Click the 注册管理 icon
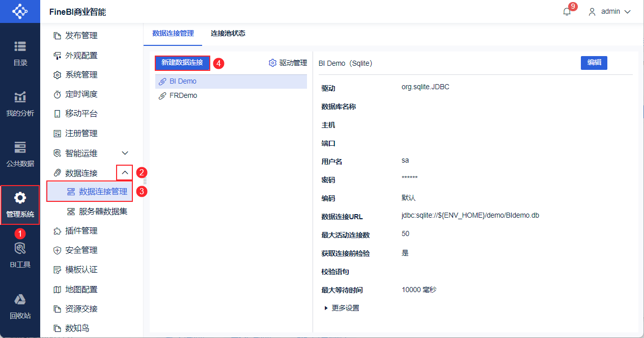This screenshot has width=644, height=338. [x=57, y=134]
